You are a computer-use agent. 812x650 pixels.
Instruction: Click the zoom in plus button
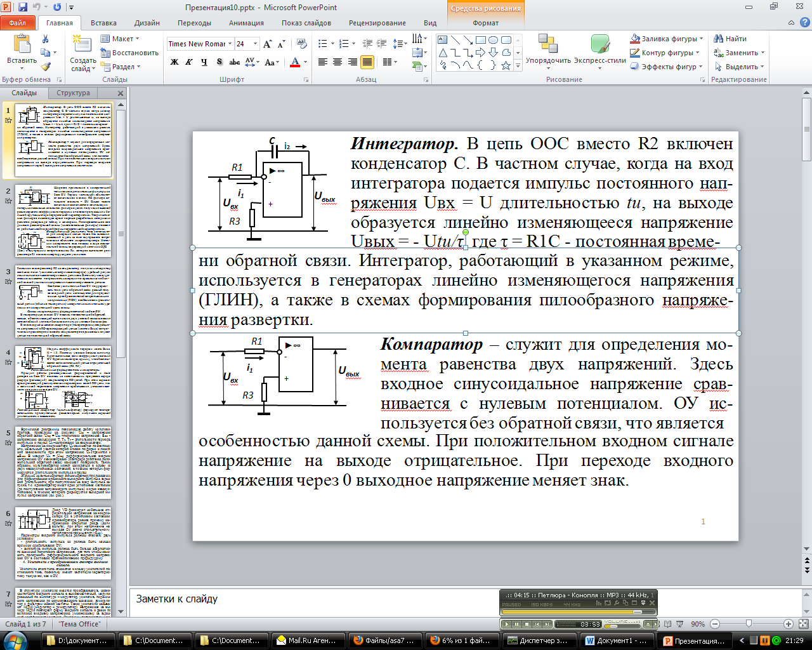point(788,624)
